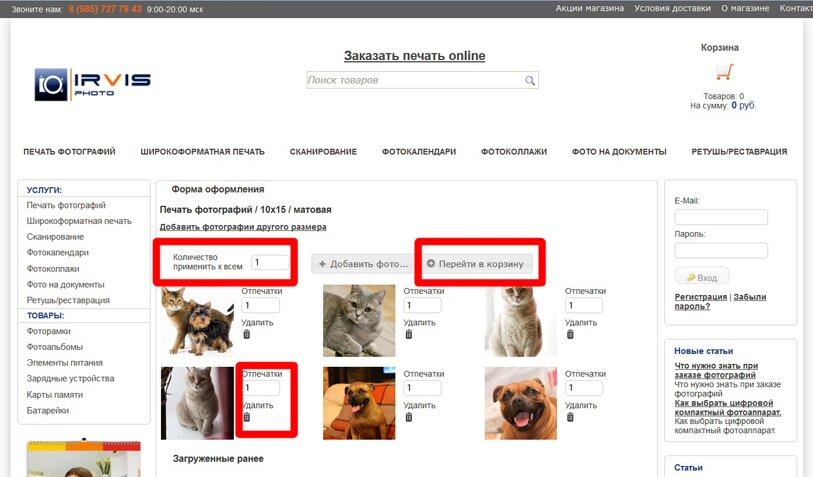Remove the close-up brown dog photo
The height and width of the screenshot is (477, 813).
click(570, 418)
